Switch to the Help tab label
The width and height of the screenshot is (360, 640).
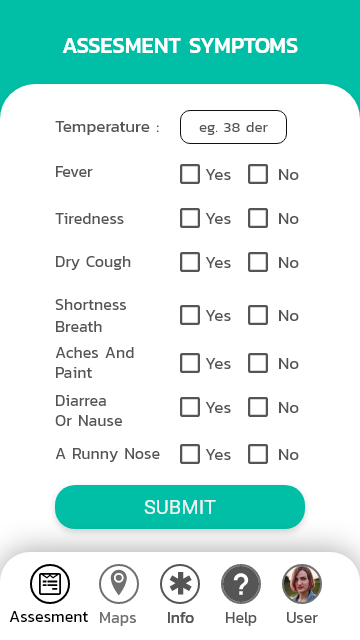click(x=241, y=618)
